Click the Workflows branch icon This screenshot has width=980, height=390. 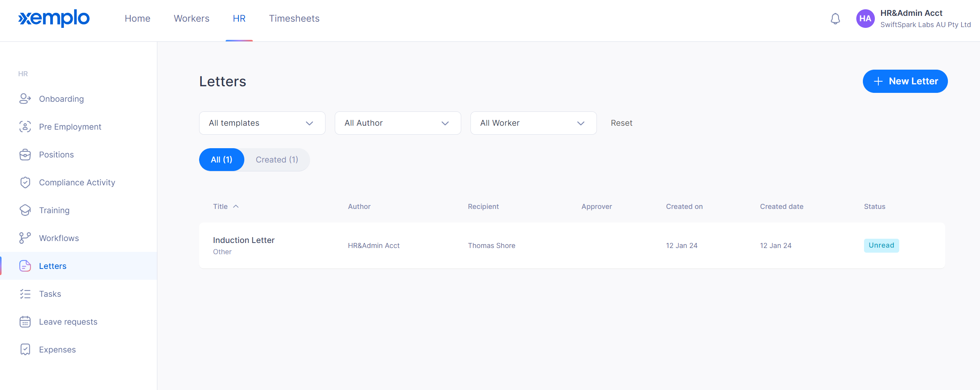[x=25, y=238]
